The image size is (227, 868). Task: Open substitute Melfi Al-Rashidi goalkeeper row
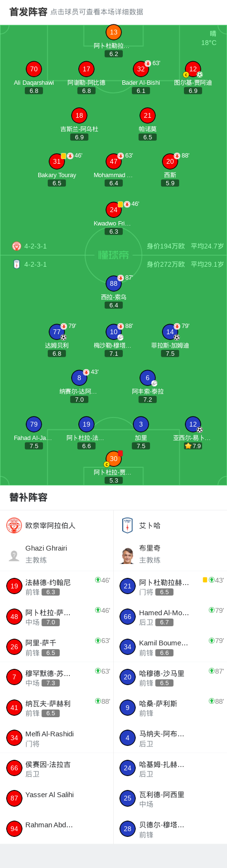point(57,738)
